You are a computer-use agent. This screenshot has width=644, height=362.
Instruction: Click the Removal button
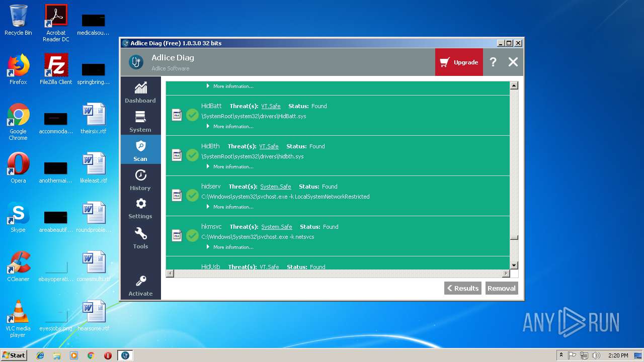(x=502, y=288)
